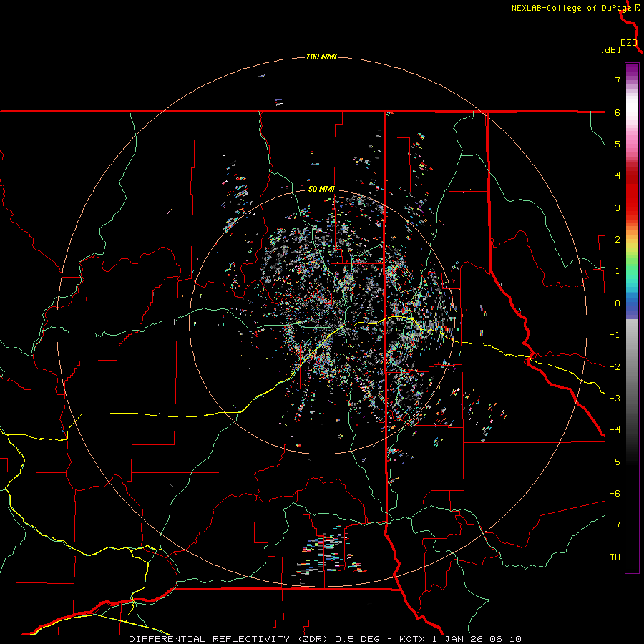Click the -1 value on the dB scale

615,335
